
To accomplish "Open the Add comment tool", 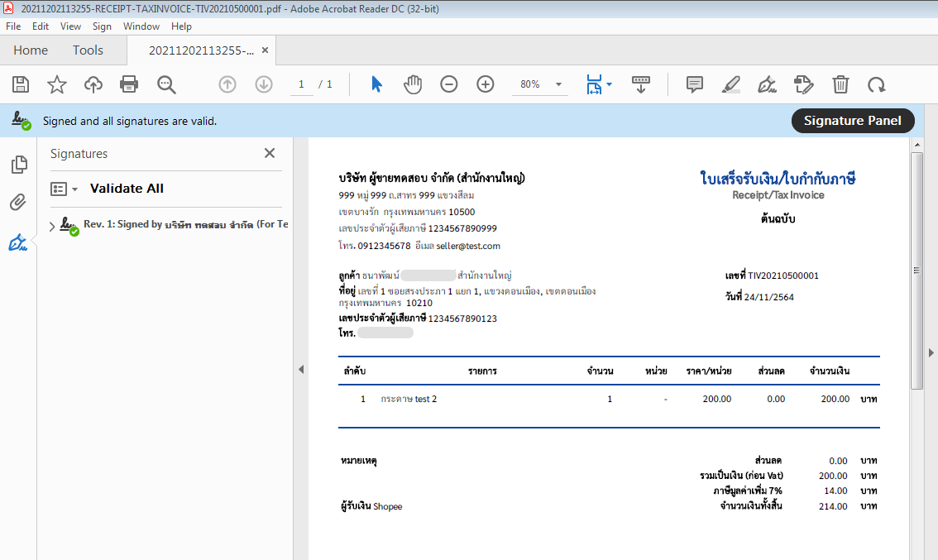I will 695,84.
